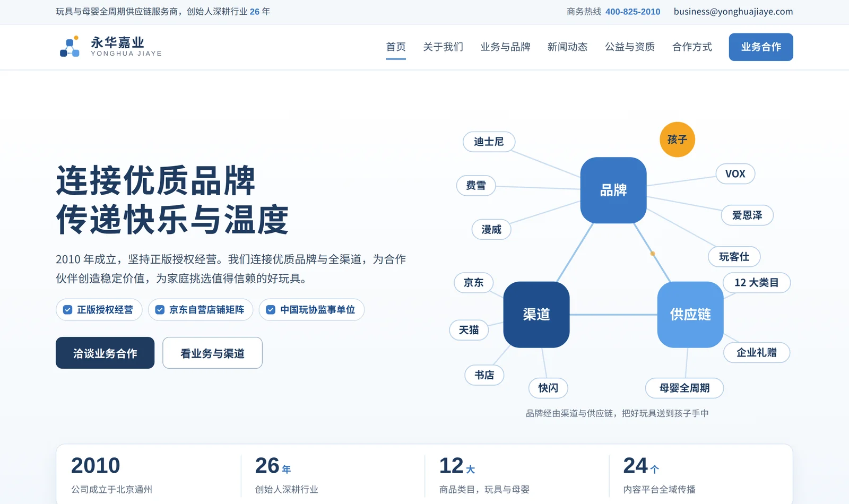The width and height of the screenshot is (849, 504).
Task: Click the 24 个 content platforms statistic
Action: pyautogui.click(x=641, y=466)
